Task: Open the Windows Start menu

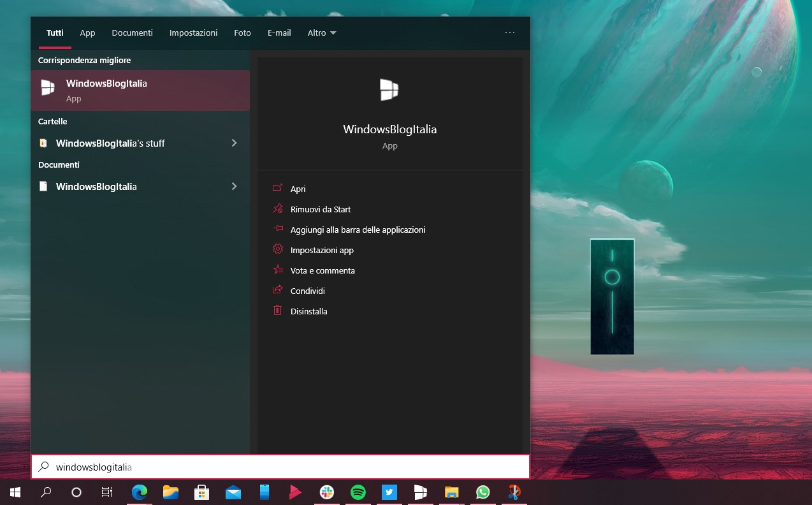Action: click(15, 492)
